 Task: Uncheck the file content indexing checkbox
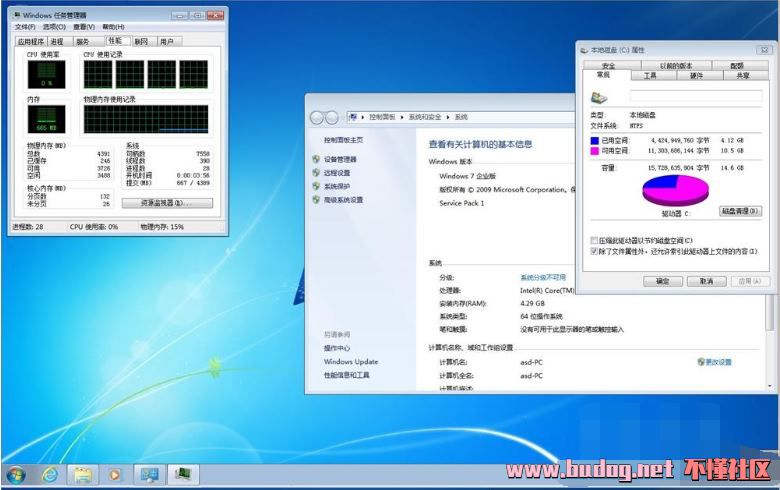595,252
